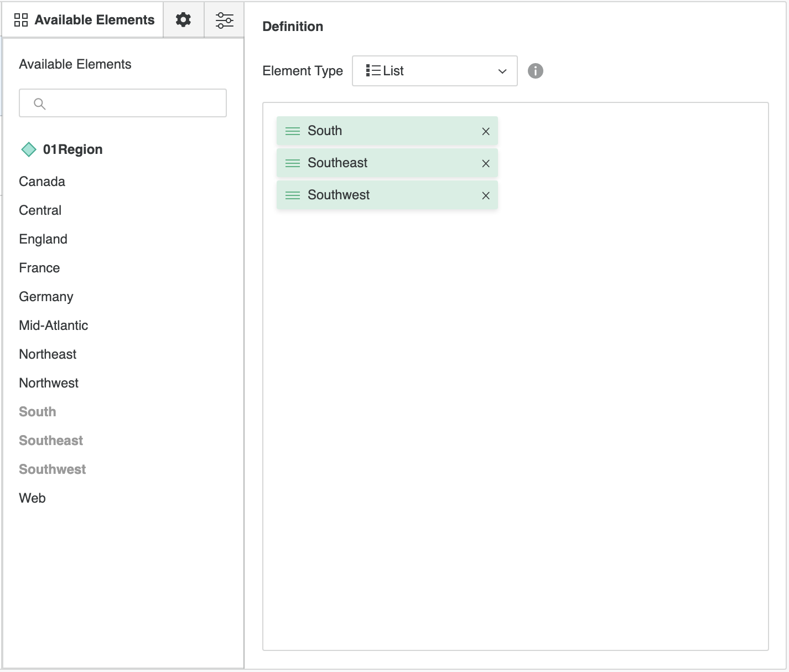Open the sliders filter tab
The image size is (789, 672).
(x=224, y=20)
